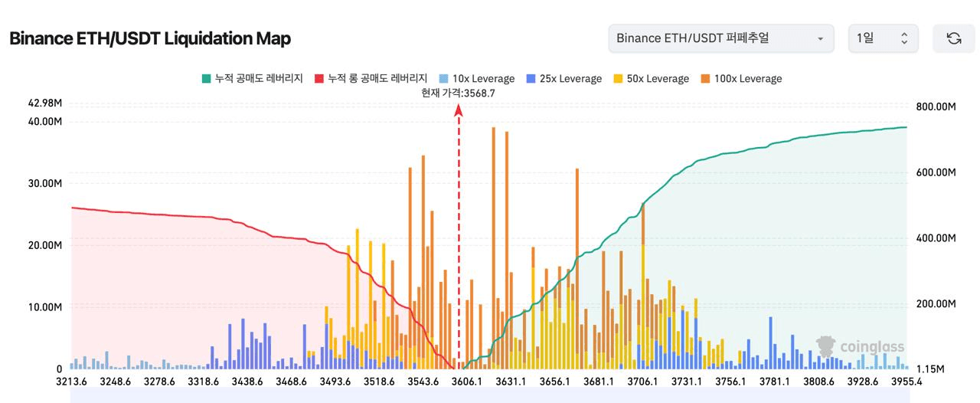The image size is (980, 403).
Task: Click the orange 100x Leverage swatch
Action: coord(706,78)
